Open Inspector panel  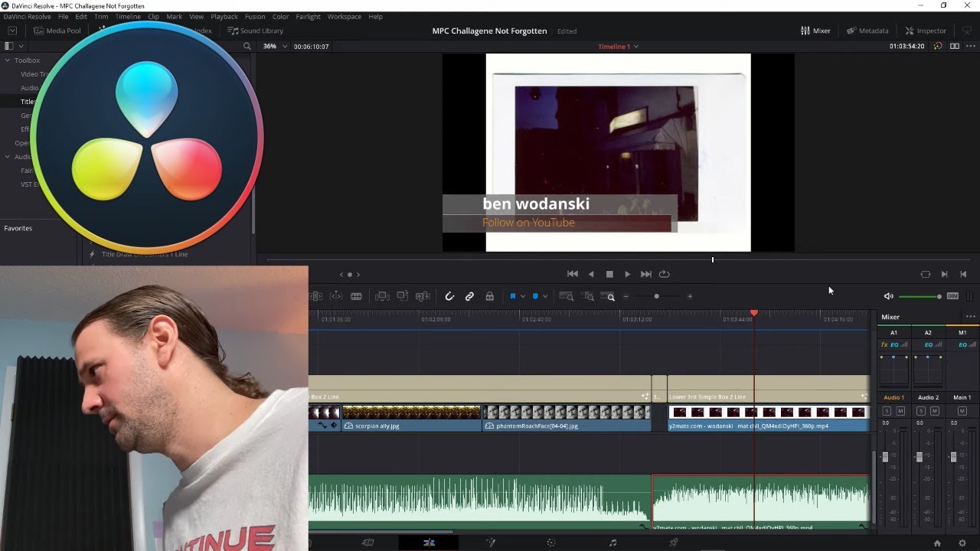(x=926, y=31)
